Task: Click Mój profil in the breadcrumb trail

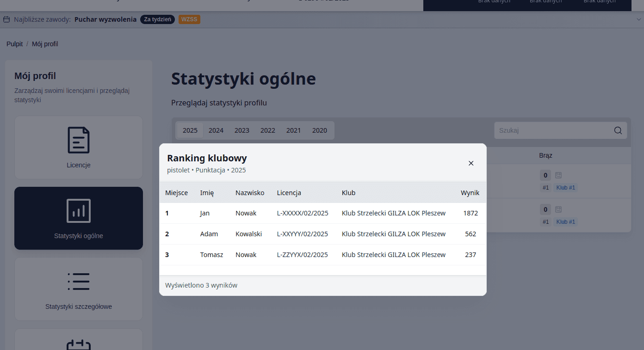Action: (x=45, y=43)
